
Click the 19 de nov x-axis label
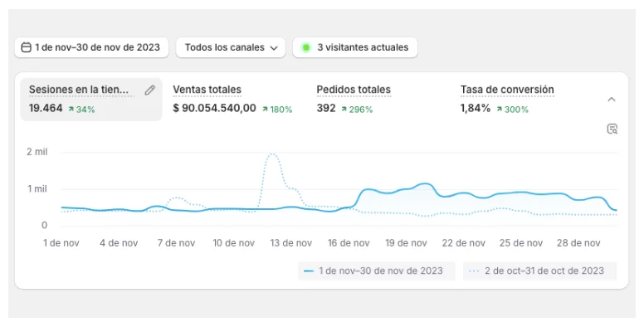(406, 243)
